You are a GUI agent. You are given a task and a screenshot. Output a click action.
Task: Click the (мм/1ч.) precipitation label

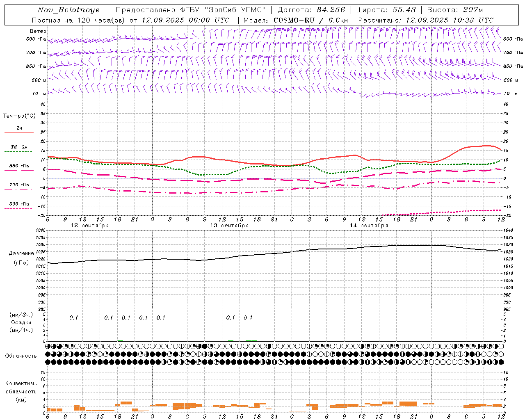pyautogui.click(x=21, y=330)
